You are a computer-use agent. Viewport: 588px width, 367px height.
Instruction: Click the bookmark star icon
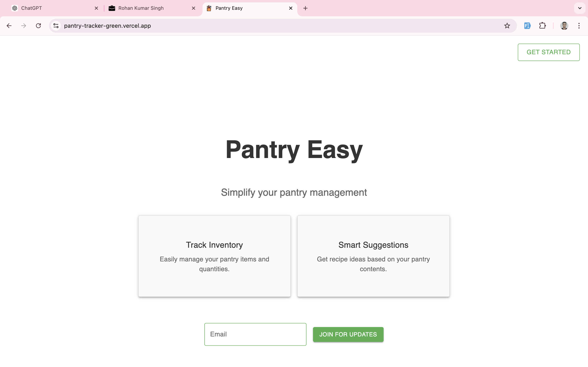tap(508, 26)
